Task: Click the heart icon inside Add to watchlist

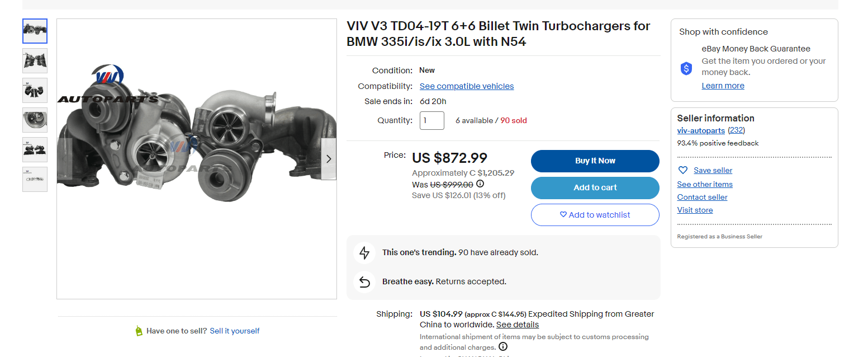Action: point(563,215)
